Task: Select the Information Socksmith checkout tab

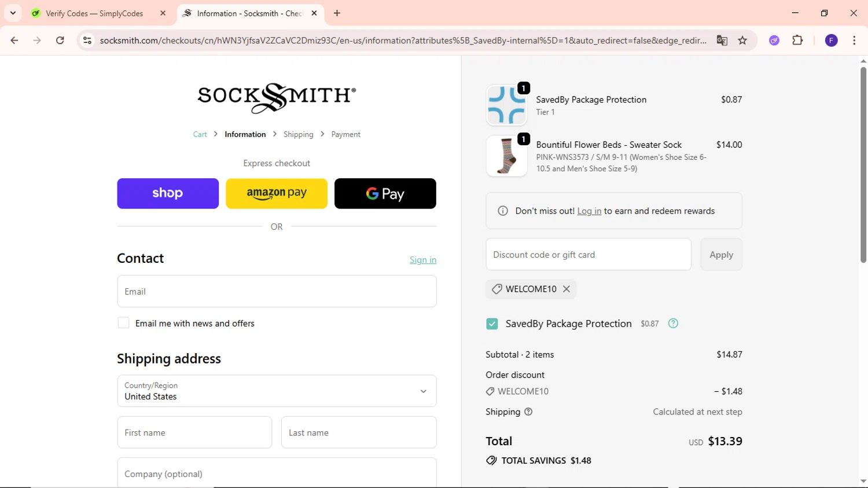Action: click(x=250, y=13)
